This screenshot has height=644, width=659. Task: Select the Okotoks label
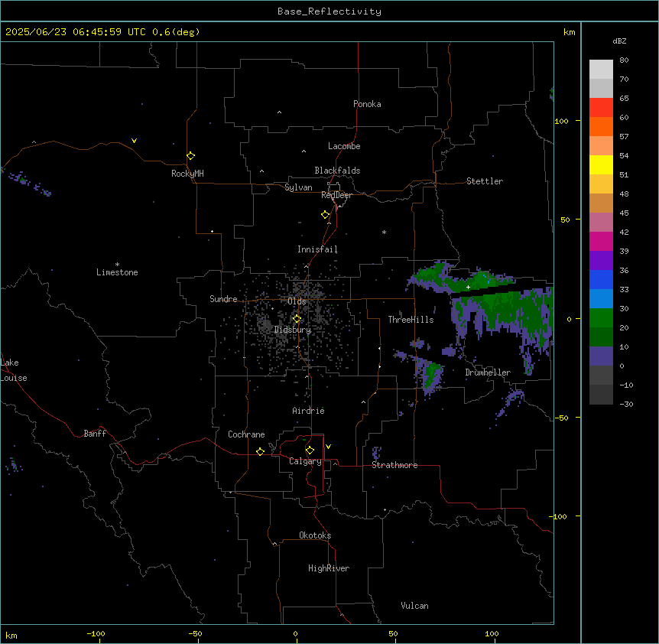click(x=315, y=535)
